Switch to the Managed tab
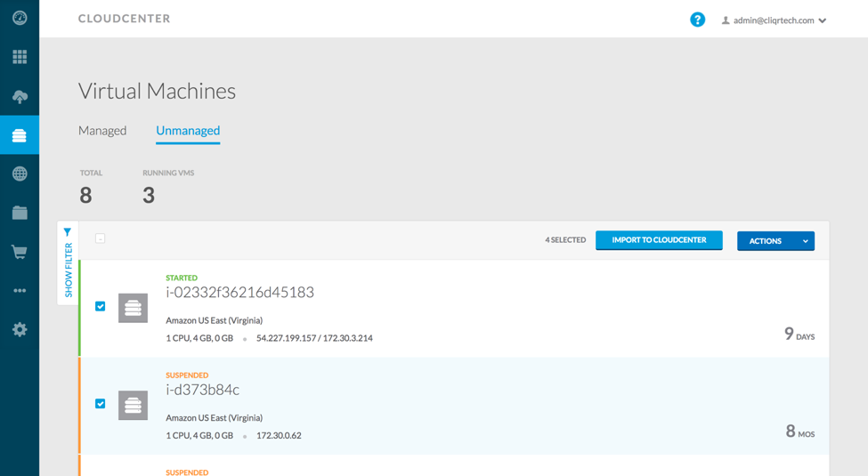 pyautogui.click(x=102, y=131)
